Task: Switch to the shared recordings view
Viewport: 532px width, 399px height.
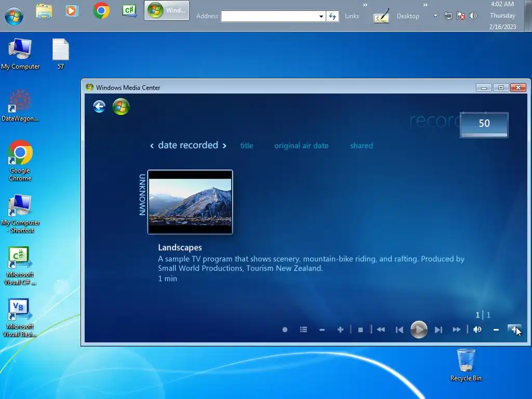Action: pos(362,145)
